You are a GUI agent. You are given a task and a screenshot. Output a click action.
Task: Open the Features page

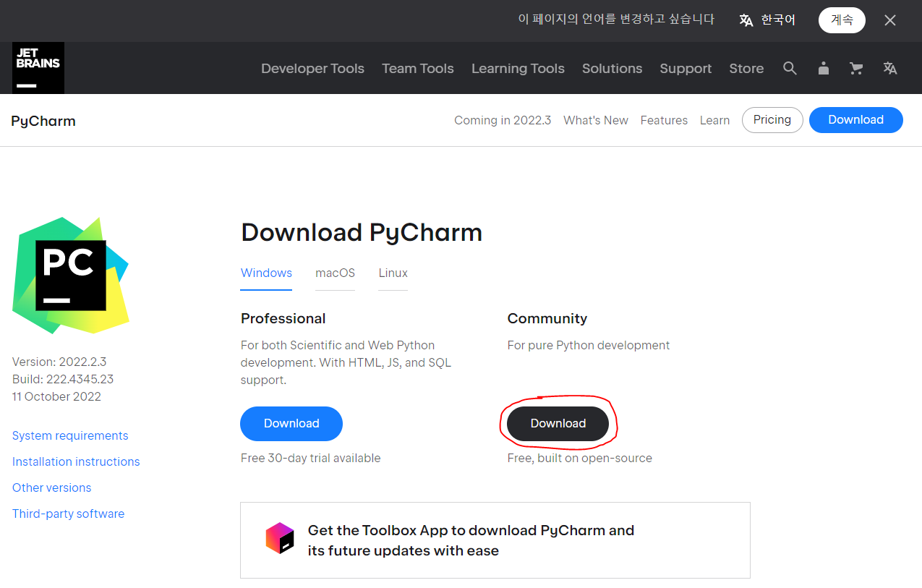coord(664,120)
